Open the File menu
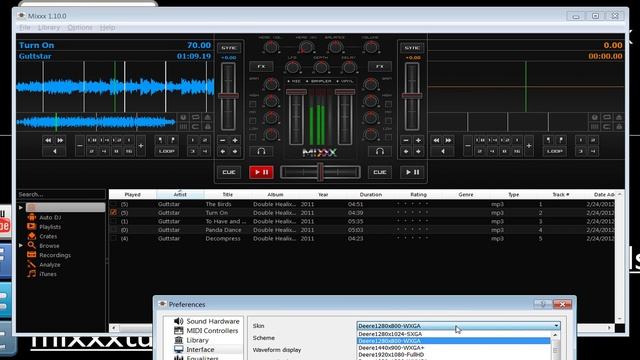This screenshot has width=640, height=360. [25, 27]
